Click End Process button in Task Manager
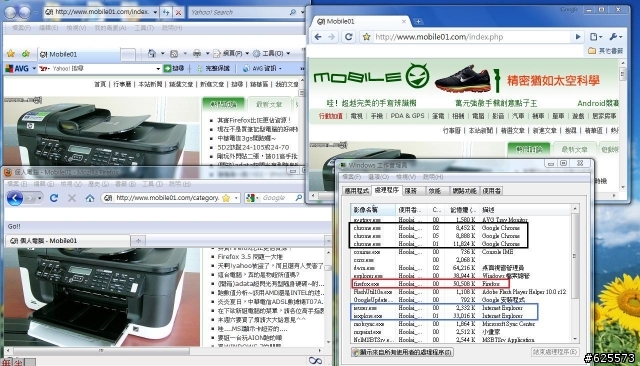640x366 pixels. point(555,352)
